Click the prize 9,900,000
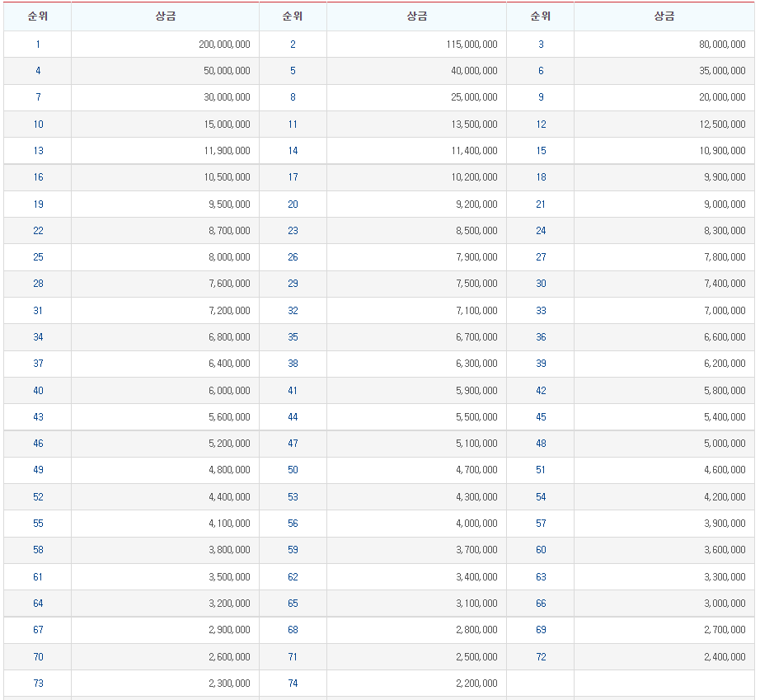 click(x=725, y=177)
